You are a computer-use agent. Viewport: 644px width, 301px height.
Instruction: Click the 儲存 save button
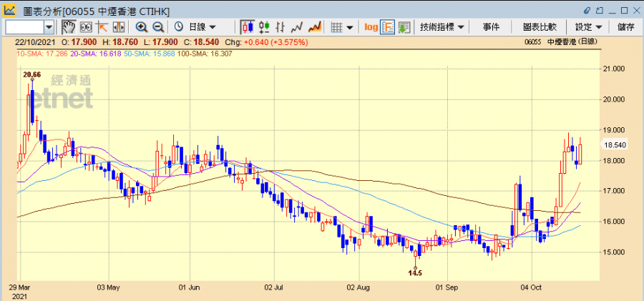tap(625, 27)
